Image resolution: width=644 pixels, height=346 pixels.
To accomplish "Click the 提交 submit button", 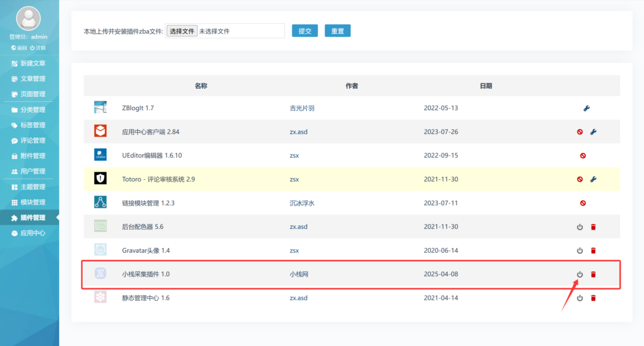I will [x=305, y=31].
